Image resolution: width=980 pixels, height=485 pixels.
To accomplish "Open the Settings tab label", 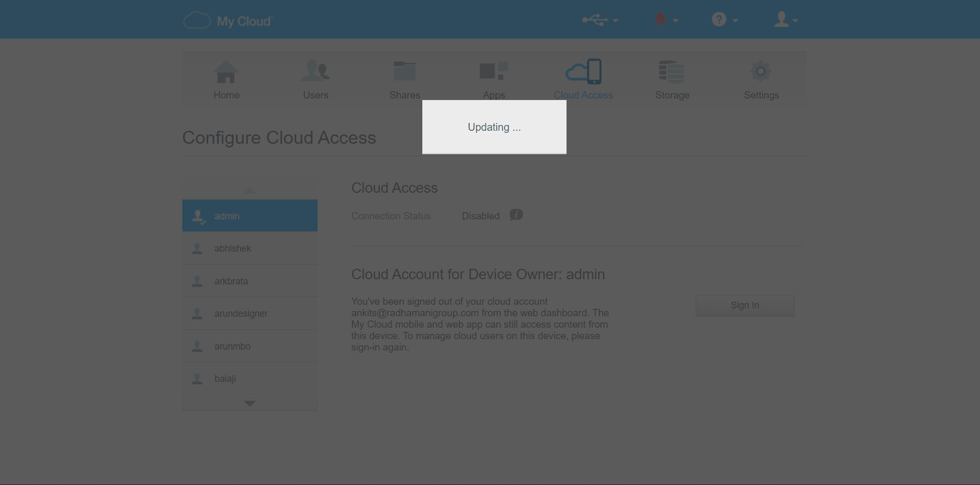I will coord(761,95).
